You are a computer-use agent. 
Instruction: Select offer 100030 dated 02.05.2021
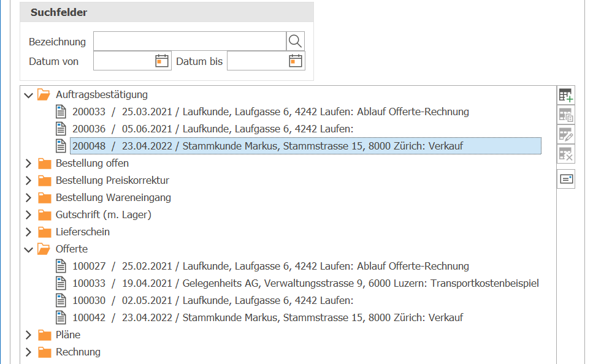point(213,300)
